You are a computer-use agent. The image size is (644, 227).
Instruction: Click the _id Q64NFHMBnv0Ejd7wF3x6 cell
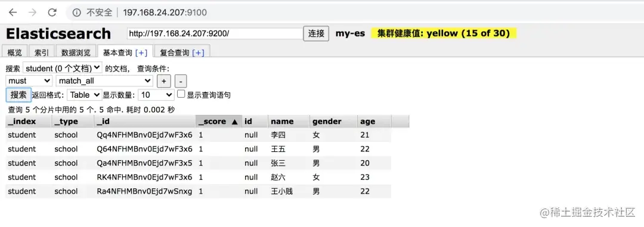click(145, 148)
